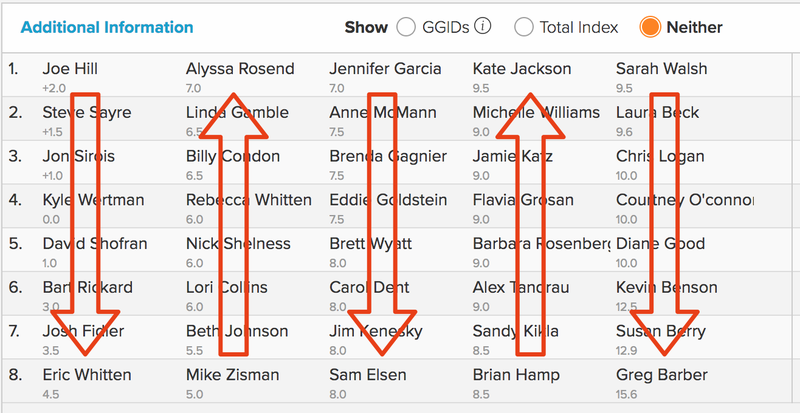Click on Jennifer Garcia's name

point(387,69)
